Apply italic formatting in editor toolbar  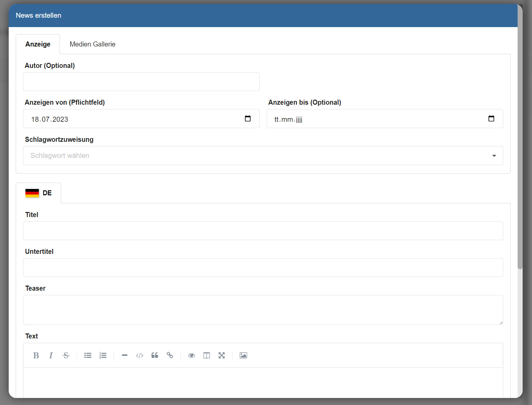click(x=51, y=356)
